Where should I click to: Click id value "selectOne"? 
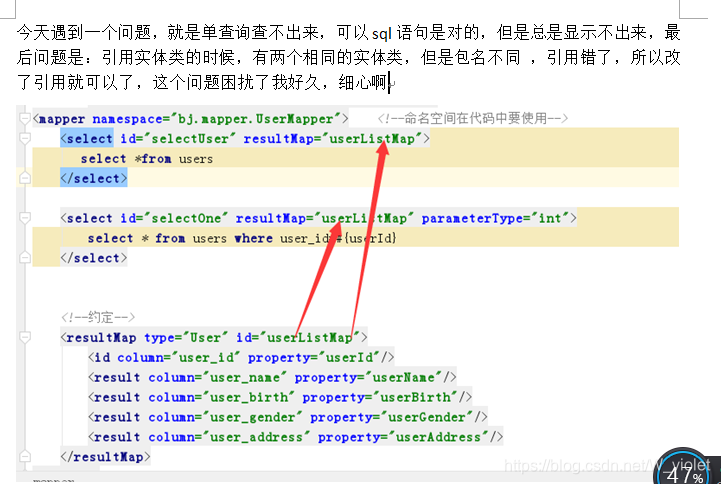pyautogui.click(x=186, y=218)
